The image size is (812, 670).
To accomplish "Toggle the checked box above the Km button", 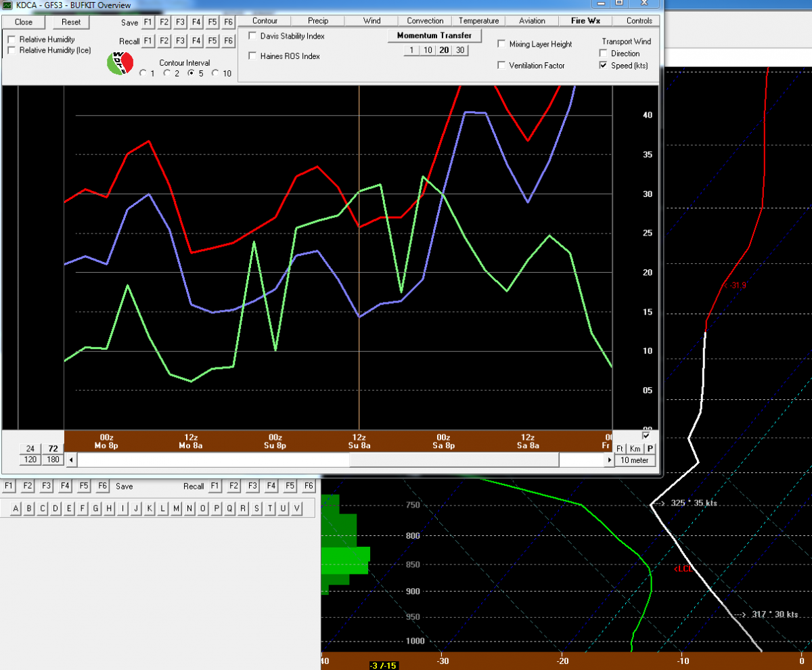I will coord(646,435).
